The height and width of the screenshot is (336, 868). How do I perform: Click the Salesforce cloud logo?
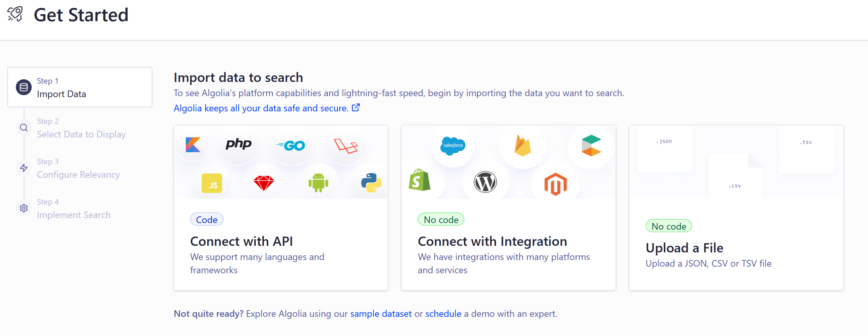point(453,146)
